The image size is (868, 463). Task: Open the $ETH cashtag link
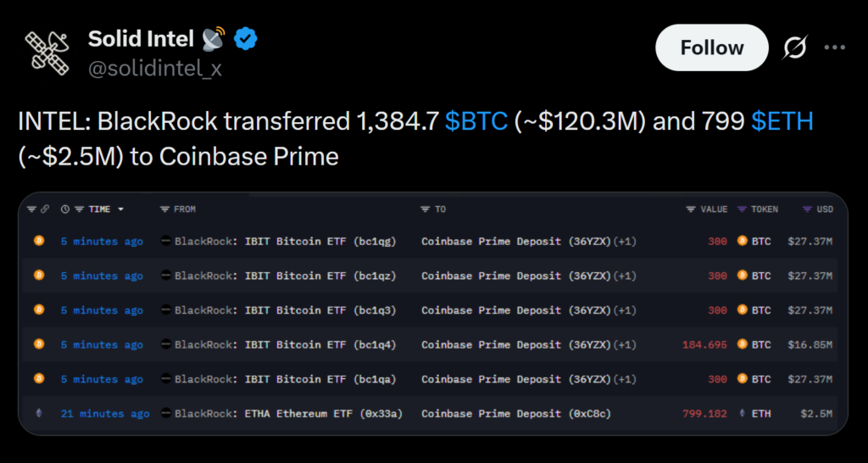(x=782, y=122)
